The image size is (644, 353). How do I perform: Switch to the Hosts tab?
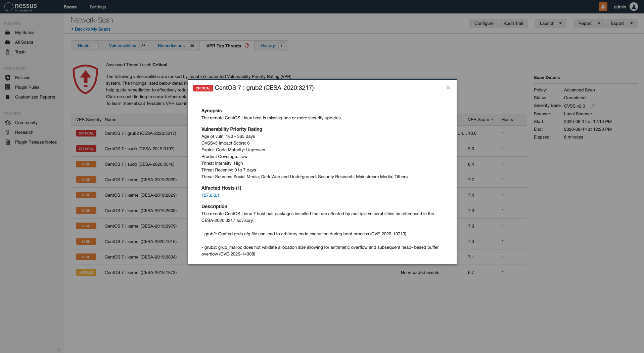click(86, 46)
